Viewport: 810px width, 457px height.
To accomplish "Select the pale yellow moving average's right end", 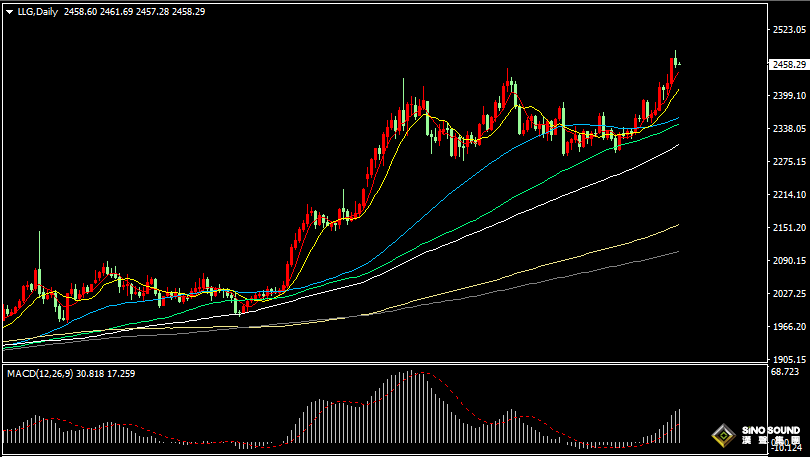I will [677, 226].
